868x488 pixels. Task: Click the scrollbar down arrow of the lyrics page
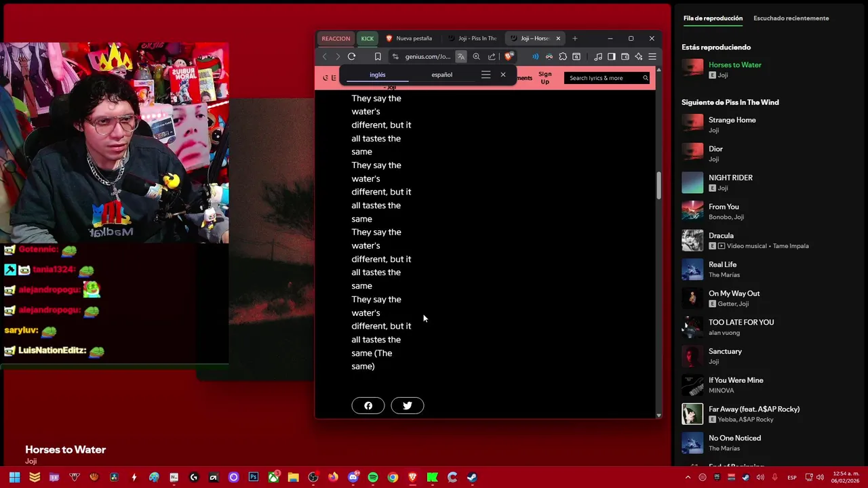pyautogui.click(x=658, y=414)
